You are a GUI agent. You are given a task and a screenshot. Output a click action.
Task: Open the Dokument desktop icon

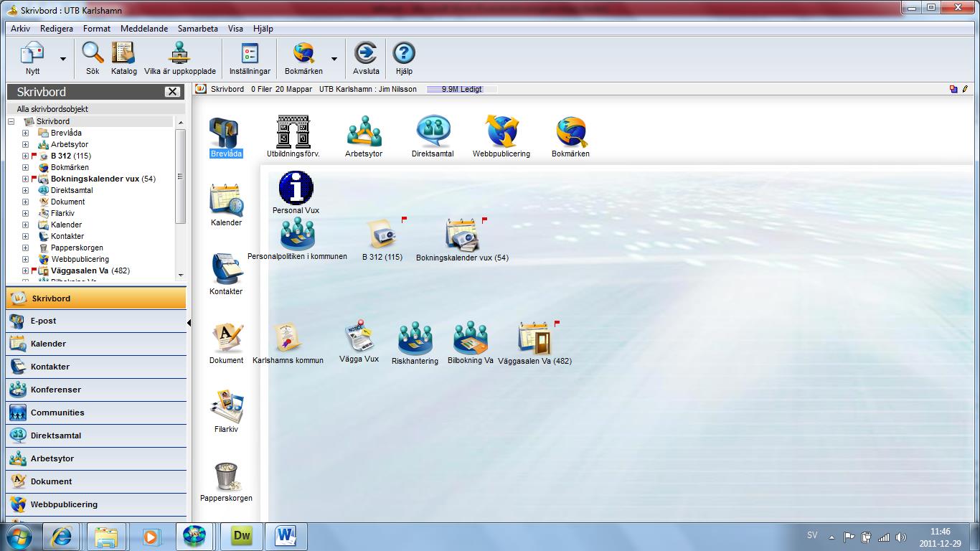coord(226,344)
